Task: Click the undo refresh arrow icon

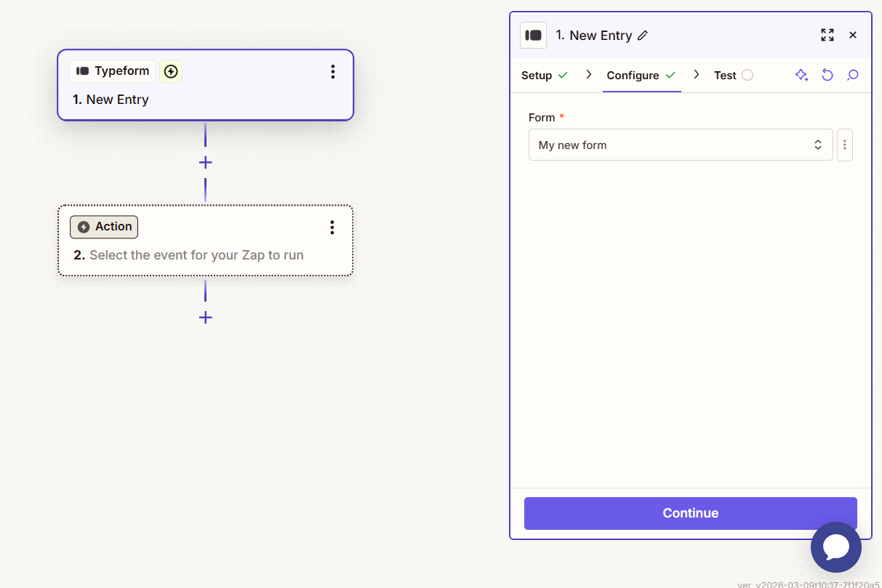Action: click(827, 75)
